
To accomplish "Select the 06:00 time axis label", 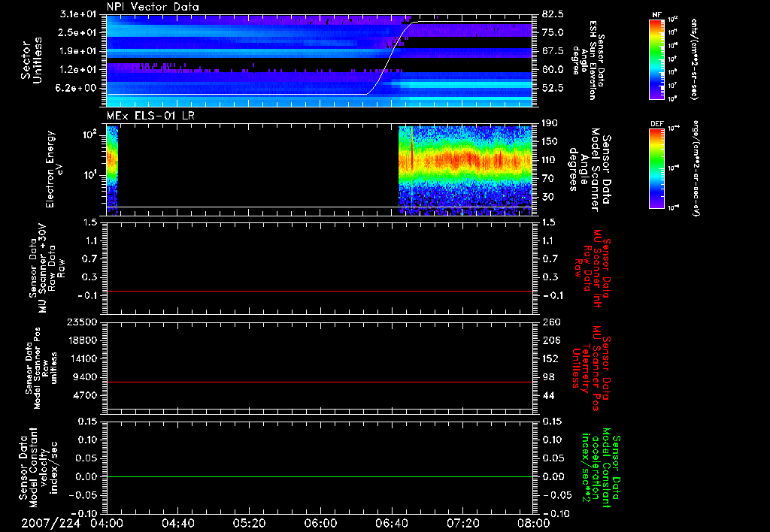I will 320,524.
